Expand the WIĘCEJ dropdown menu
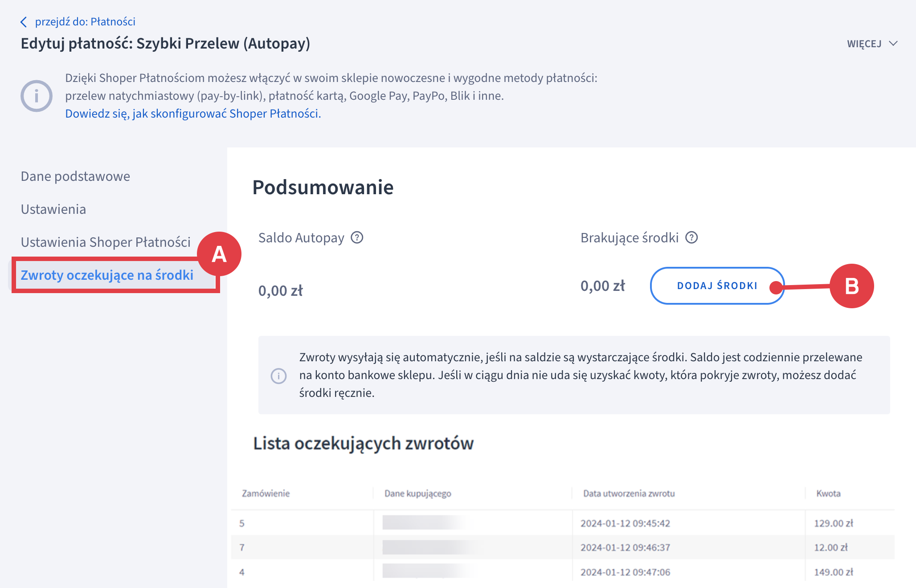Image resolution: width=916 pixels, height=588 pixels. click(x=864, y=44)
